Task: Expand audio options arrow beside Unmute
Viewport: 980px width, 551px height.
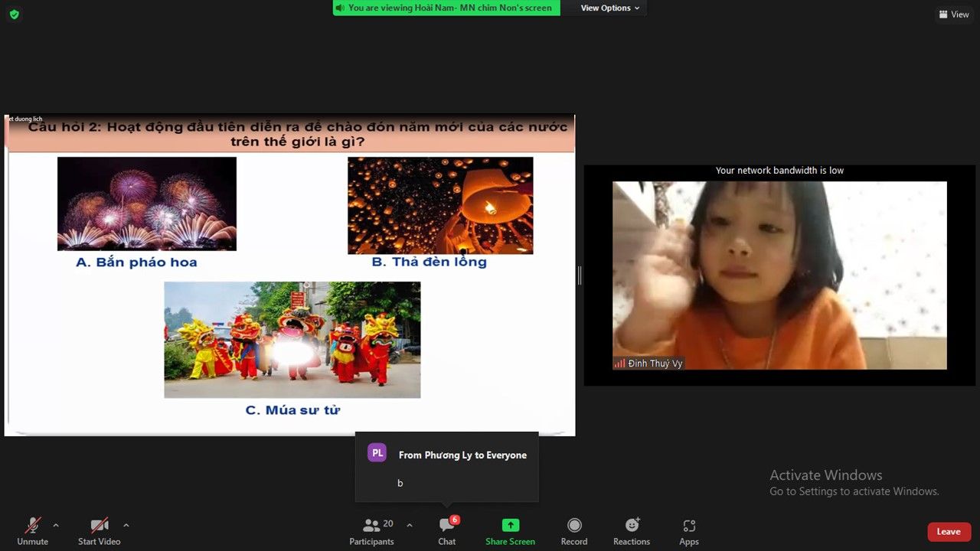Action: pyautogui.click(x=56, y=525)
